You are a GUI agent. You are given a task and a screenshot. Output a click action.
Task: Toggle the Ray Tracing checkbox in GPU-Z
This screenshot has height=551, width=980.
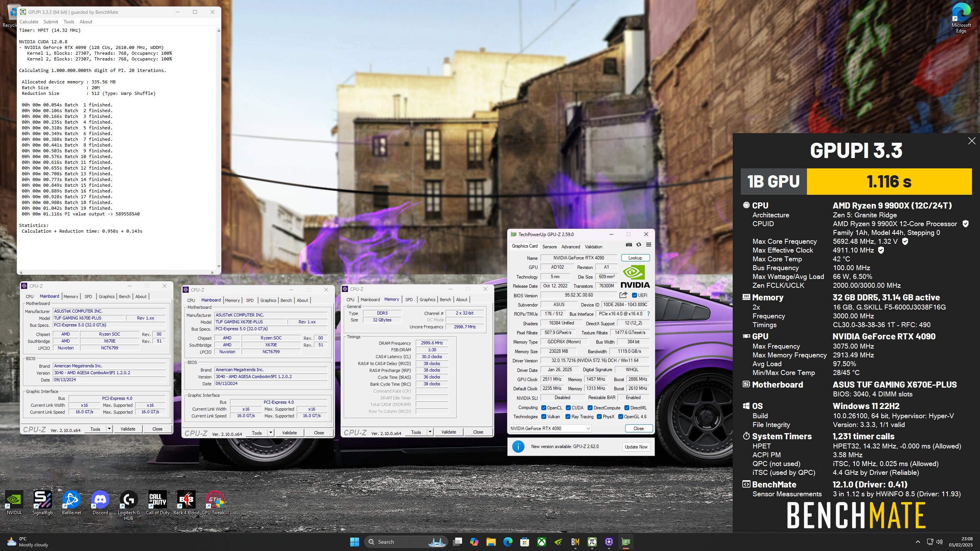pos(568,417)
